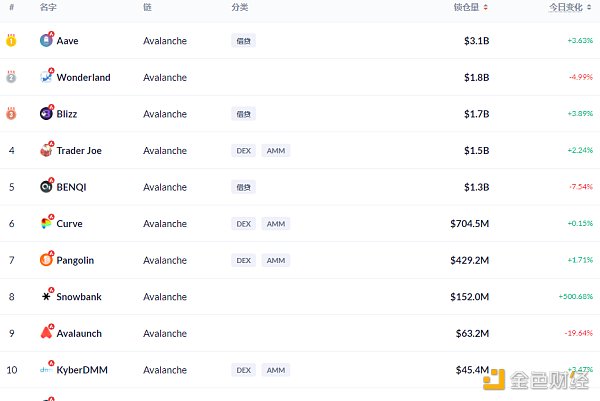600x401 pixels.
Task: Click the BENQI logo icon
Action: point(46,187)
